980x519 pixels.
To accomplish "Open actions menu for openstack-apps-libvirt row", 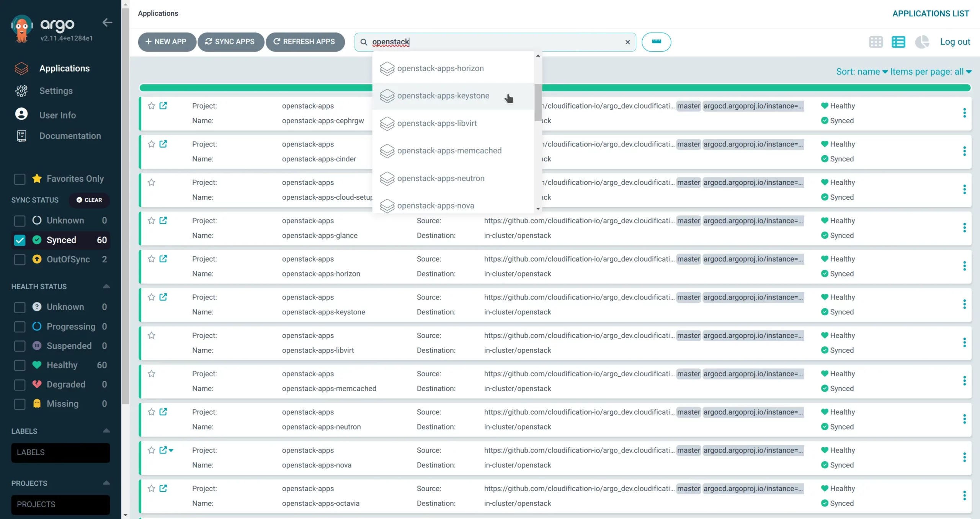I will coord(964,343).
